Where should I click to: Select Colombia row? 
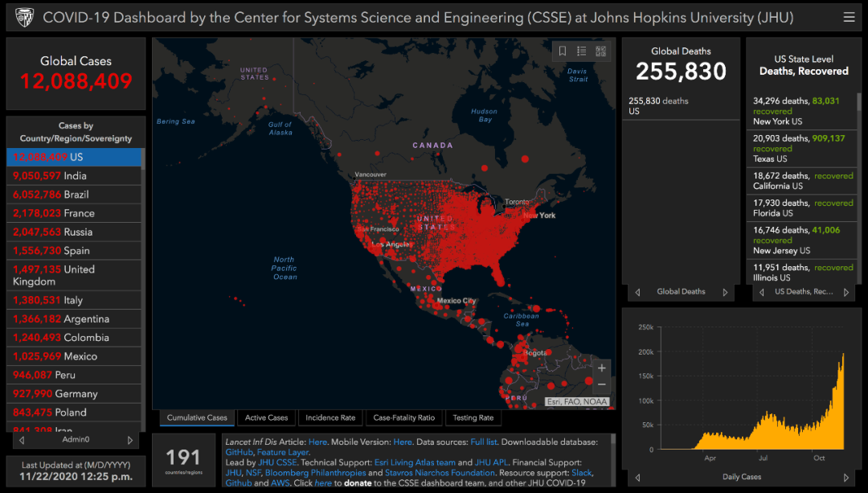[x=74, y=338]
